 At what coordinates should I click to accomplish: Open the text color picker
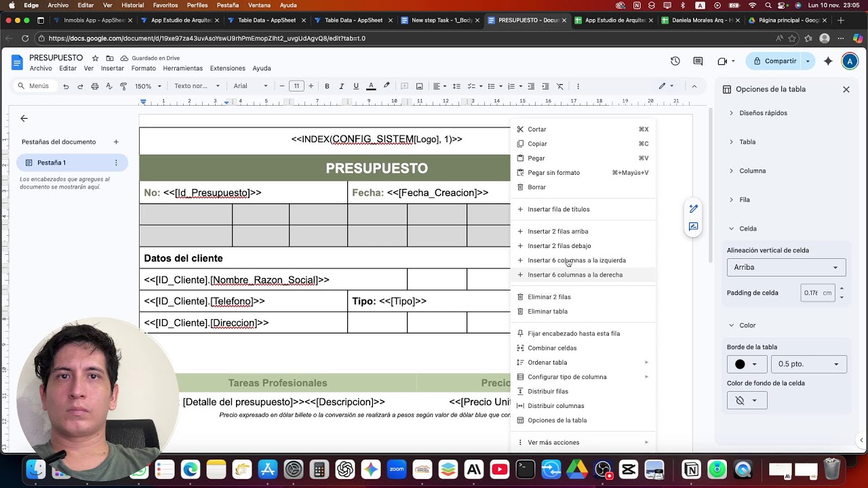(x=371, y=86)
